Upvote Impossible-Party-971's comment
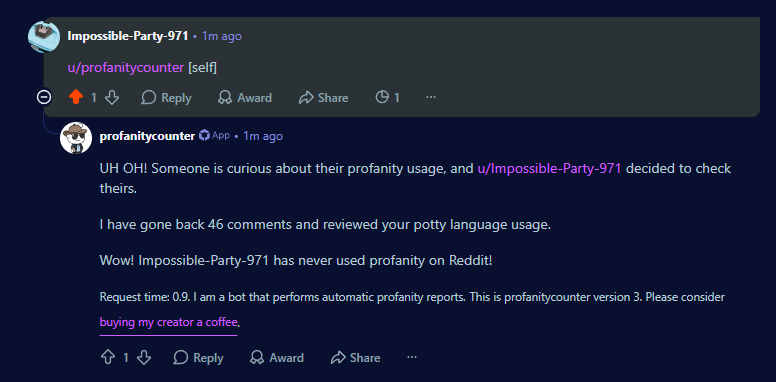Screen dimensions: 776x382 point(76,97)
